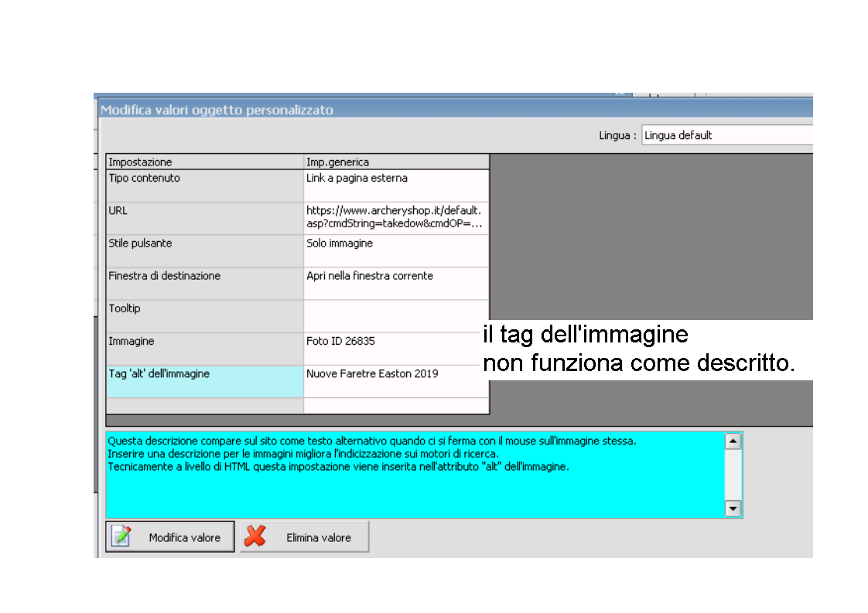Open the Lingua default dropdown
Viewport: 868px width, 613px height.
(727, 135)
